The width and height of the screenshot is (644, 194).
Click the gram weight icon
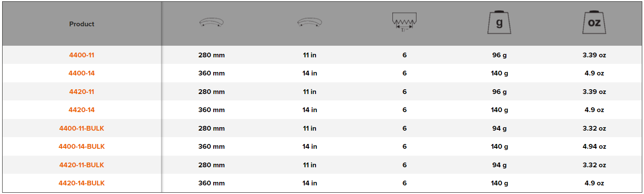pos(499,22)
